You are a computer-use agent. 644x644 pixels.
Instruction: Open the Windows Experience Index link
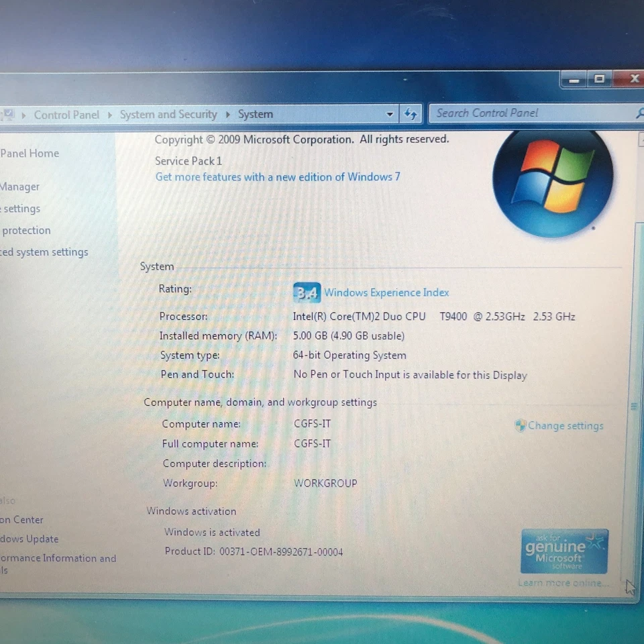click(386, 292)
